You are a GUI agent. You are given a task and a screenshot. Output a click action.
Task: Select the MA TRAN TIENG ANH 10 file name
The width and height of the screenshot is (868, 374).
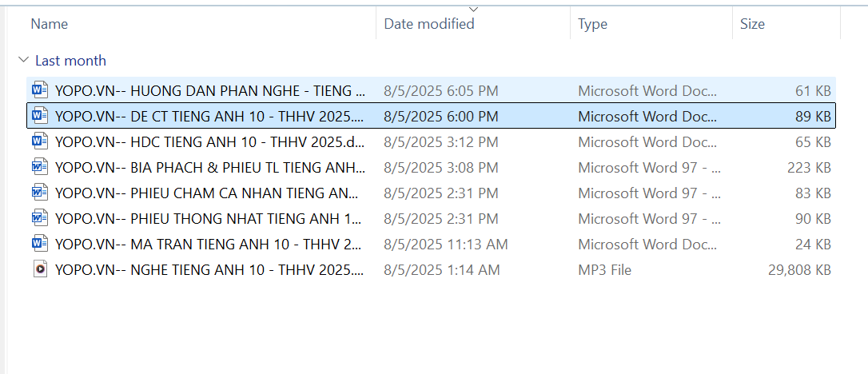[209, 244]
